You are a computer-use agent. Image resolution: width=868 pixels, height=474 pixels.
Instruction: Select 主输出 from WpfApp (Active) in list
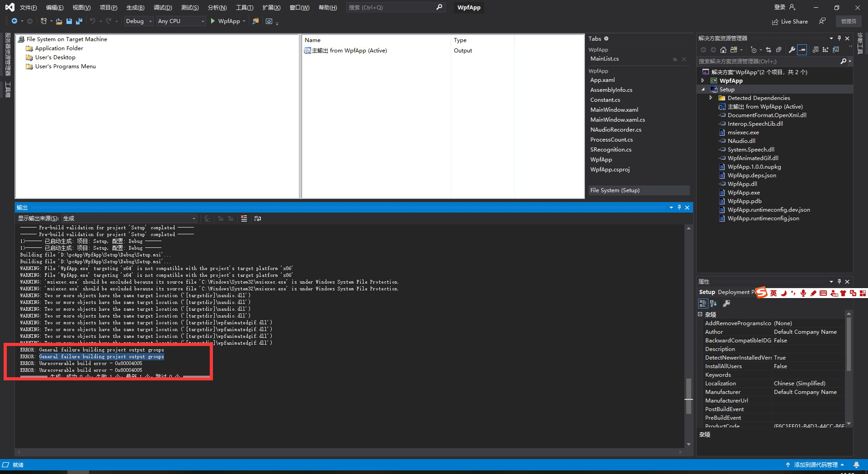pos(346,51)
